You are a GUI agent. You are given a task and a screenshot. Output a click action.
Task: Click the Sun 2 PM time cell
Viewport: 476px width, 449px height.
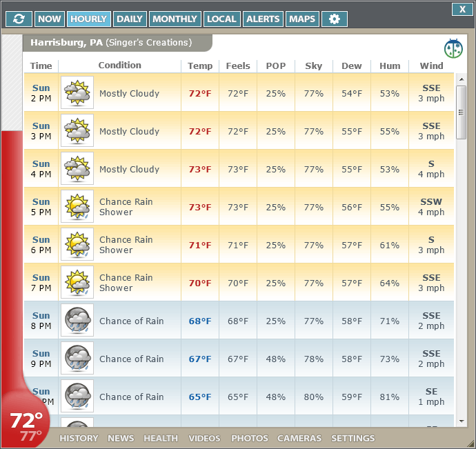(x=41, y=93)
